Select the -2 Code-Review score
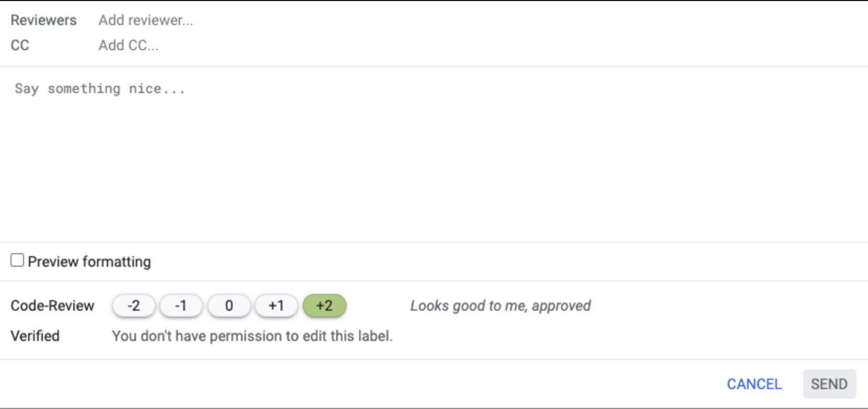Screen dimensions: 868x409 coord(134,306)
